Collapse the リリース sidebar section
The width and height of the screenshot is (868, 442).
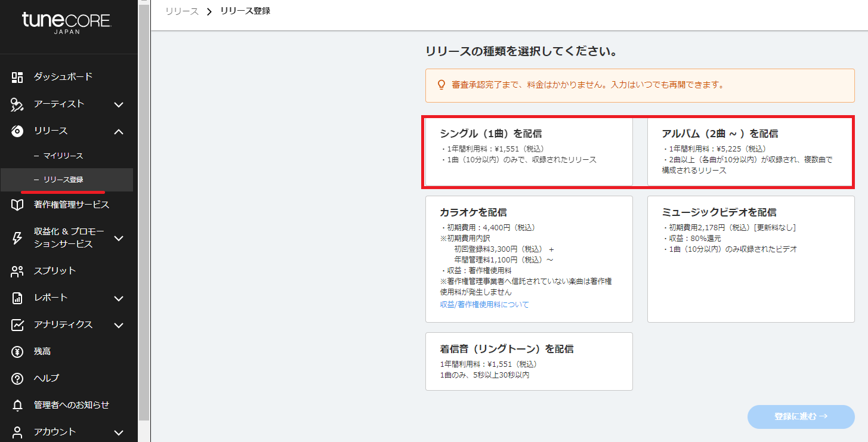pos(118,131)
